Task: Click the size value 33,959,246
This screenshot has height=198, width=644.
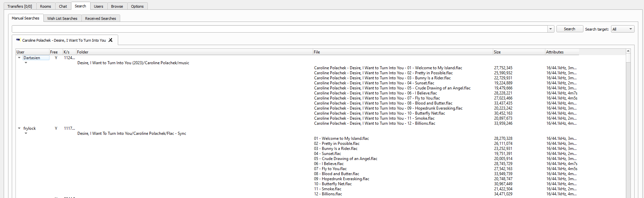Action: pyautogui.click(x=503, y=123)
